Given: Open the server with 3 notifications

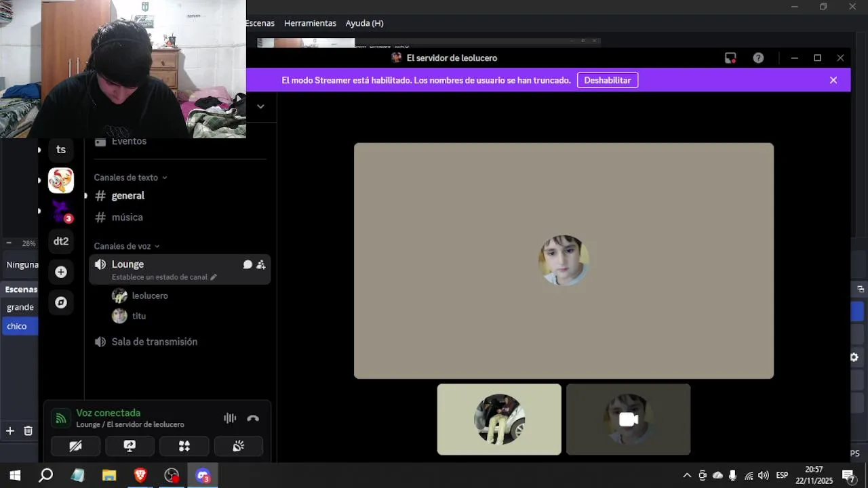Looking at the screenshot, I should click(61, 211).
